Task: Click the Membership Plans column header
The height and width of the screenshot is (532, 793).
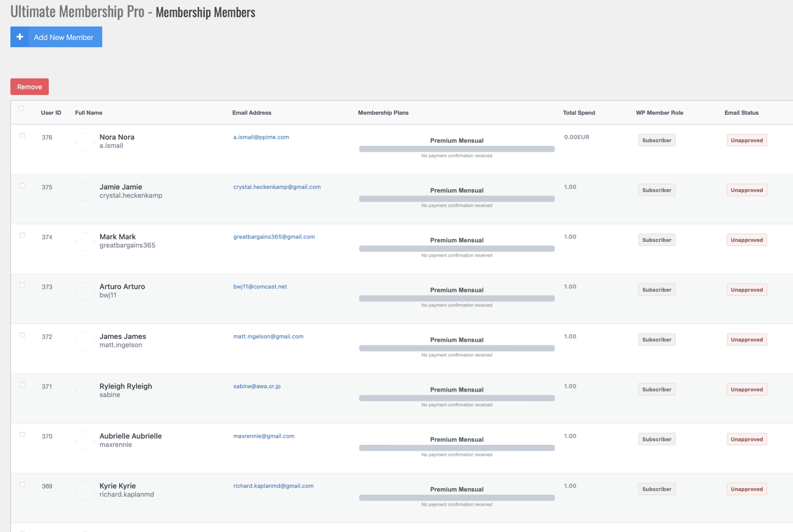Action: click(383, 113)
